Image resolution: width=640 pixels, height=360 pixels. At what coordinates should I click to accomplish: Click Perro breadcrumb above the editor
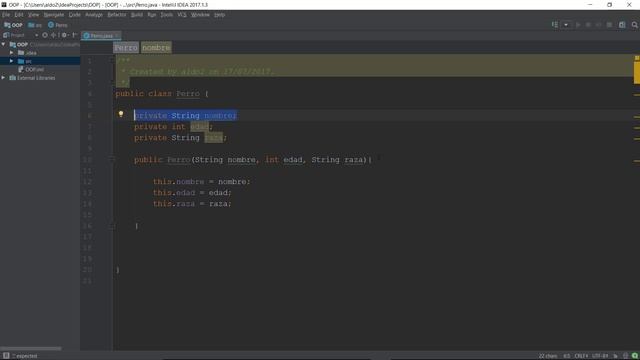pos(126,48)
